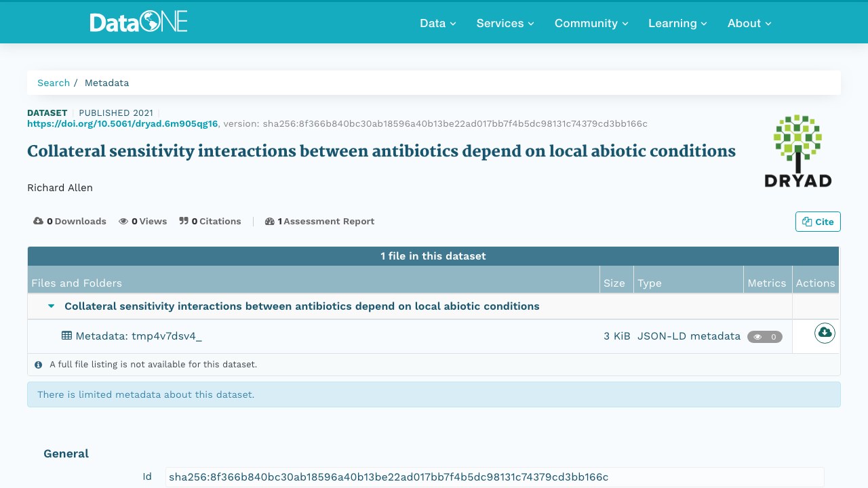
Task: Click the views badge showing 0 in Metrics
Action: 765,336
